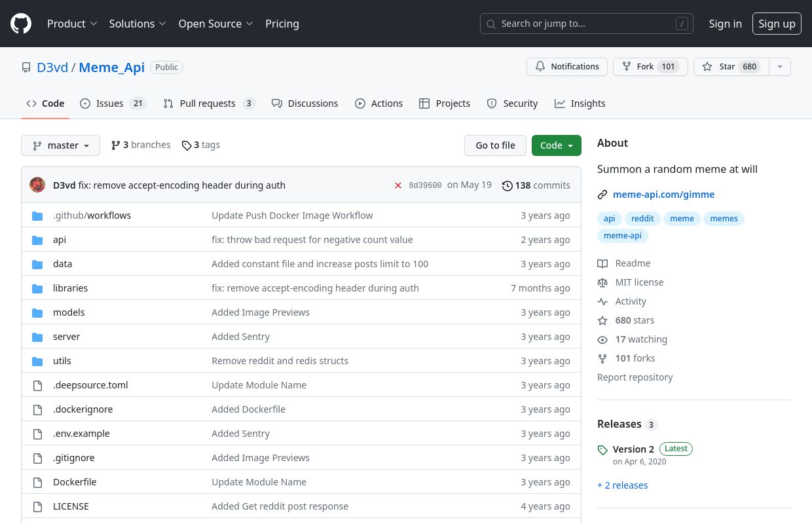The width and height of the screenshot is (812, 524).
Task: Open the Pull requests tab
Action: click(x=209, y=103)
